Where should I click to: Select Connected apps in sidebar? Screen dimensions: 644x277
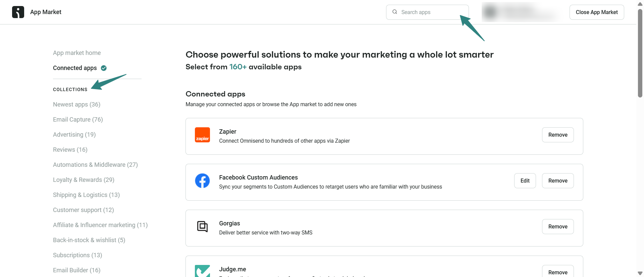pos(75,68)
